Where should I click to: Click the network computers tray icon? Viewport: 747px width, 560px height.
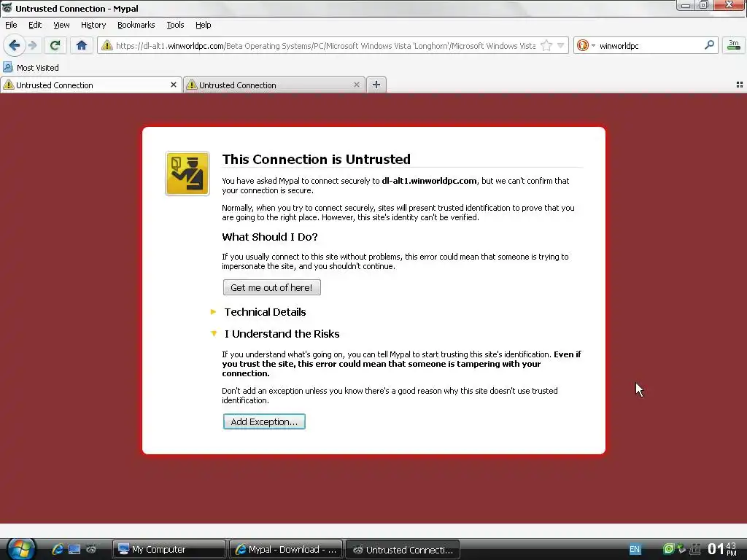pos(695,549)
